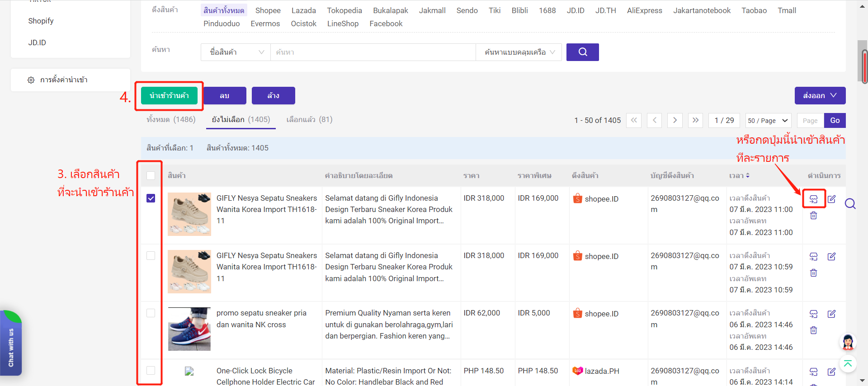Screen dimensions: 868x386
Task: Click นำเข้าร้านค้า green button
Action: 169,95
